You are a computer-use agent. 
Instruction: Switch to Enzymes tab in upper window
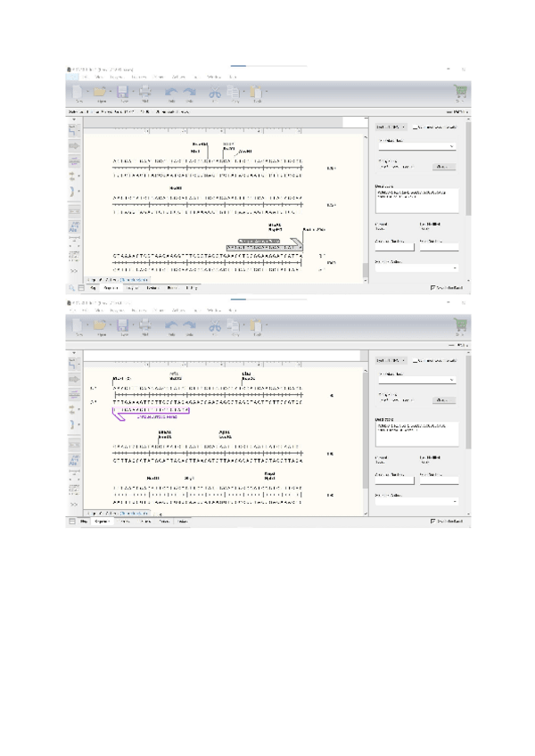click(131, 288)
